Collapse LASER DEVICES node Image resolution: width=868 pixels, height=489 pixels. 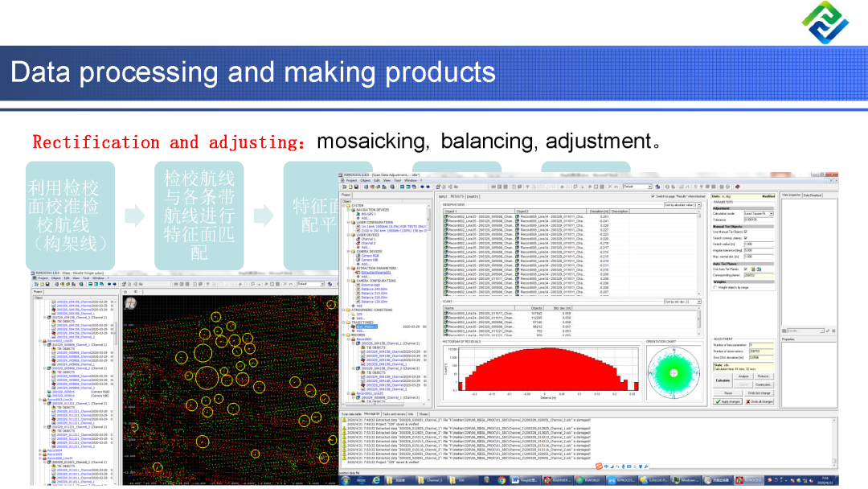tap(348, 235)
